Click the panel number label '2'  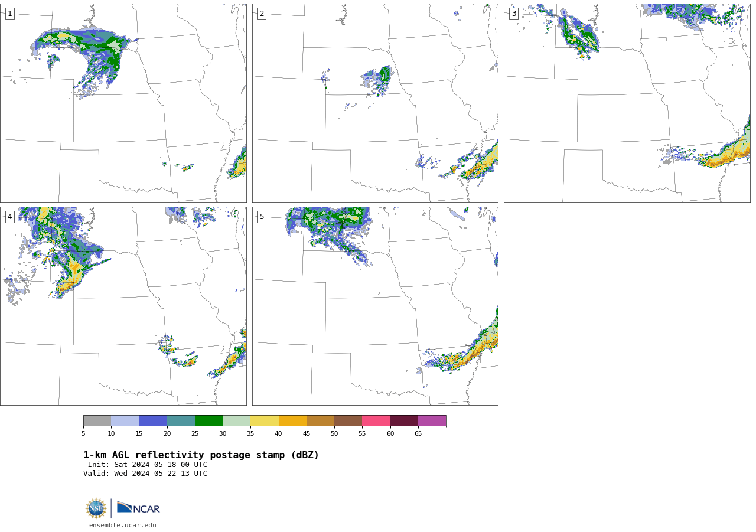point(262,14)
